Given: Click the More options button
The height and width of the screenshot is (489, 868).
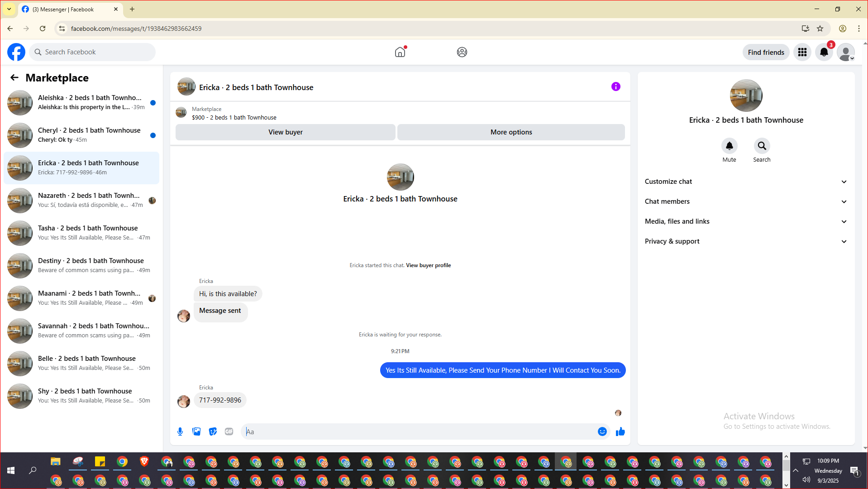Looking at the screenshot, I should click(x=511, y=132).
